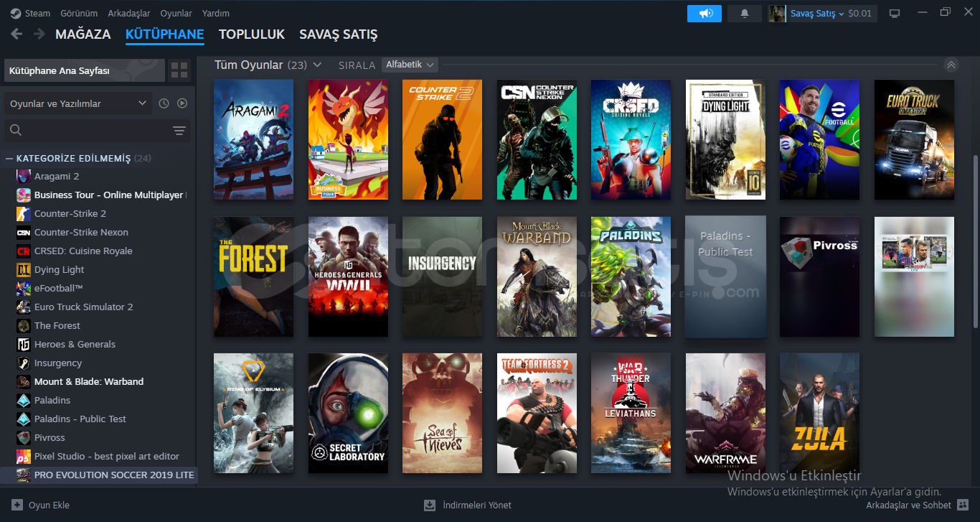Open Arkadaşlar ve Sohbet

pyautogui.click(x=918, y=505)
